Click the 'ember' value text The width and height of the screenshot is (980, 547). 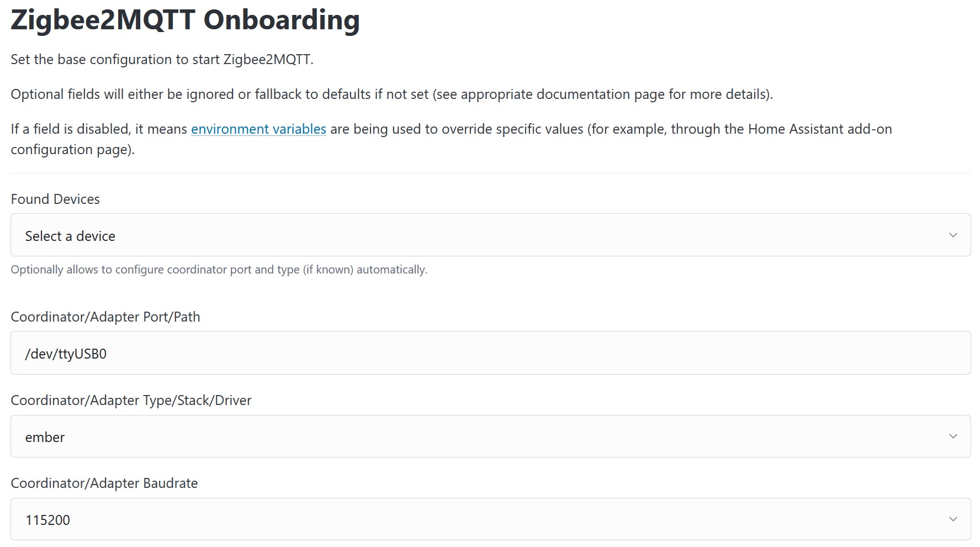point(45,438)
